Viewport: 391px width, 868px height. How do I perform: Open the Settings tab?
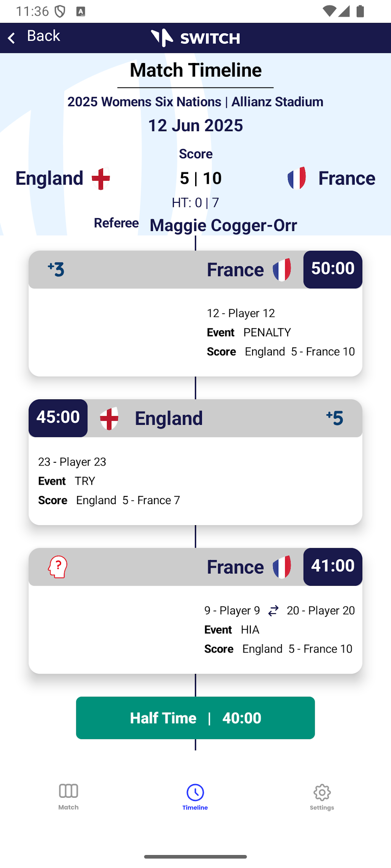point(322,796)
